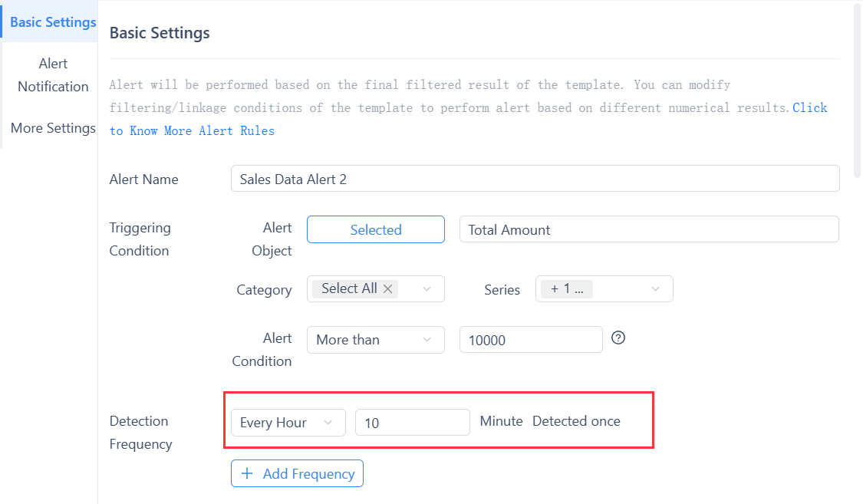Click the minute value field showing 10

point(412,422)
